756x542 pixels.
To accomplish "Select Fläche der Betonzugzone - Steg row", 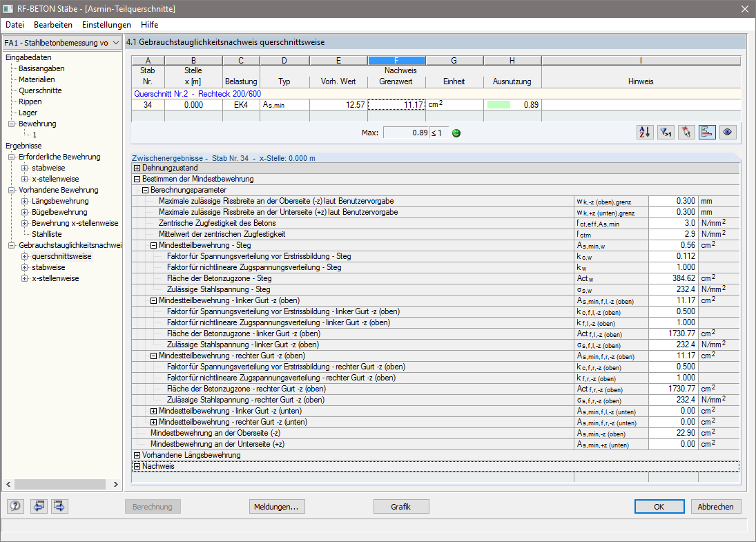I will [x=435, y=279].
